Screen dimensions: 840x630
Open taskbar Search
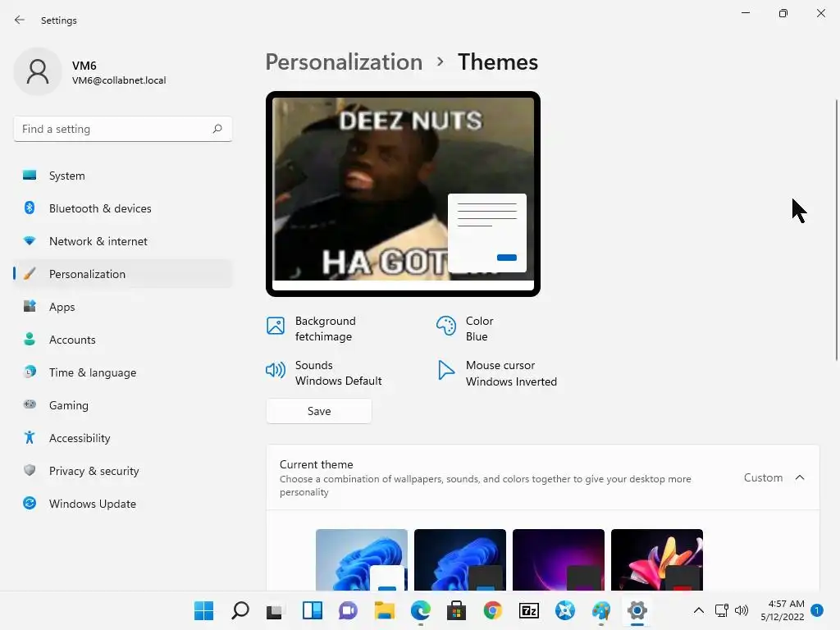coord(240,610)
